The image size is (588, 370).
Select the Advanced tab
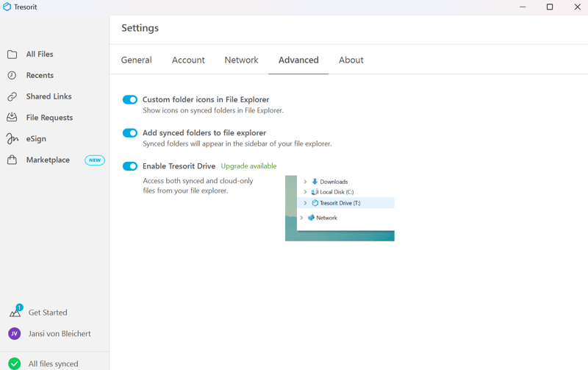[x=298, y=60]
